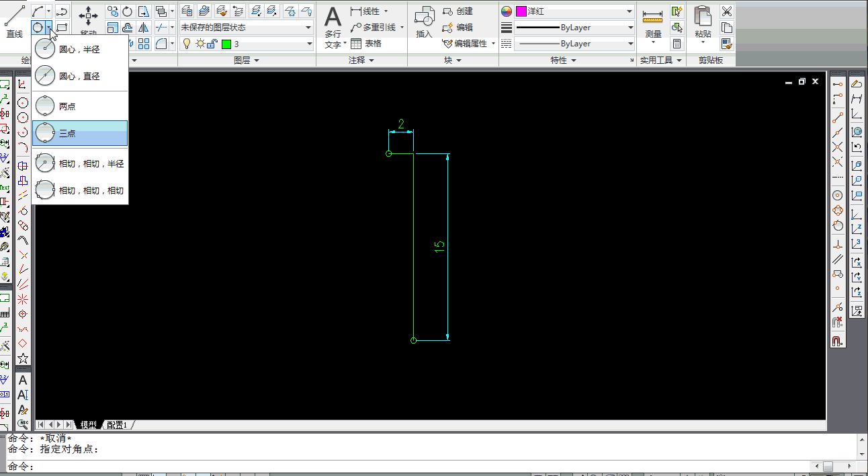Toggle the layer lock padlock icon

pyautogui.click(x=212, y=44)
